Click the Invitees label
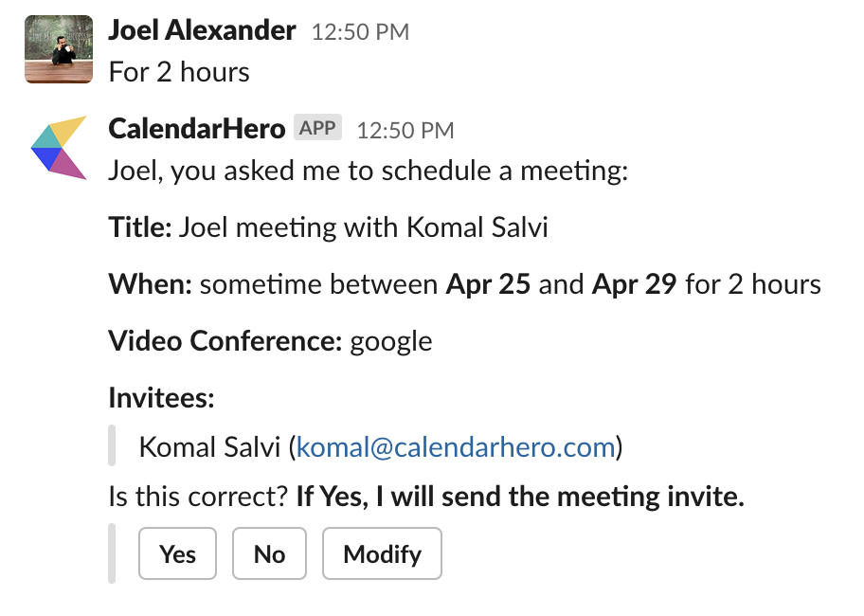This screenshot has width=864, height=616. click(x=161, y=396)
